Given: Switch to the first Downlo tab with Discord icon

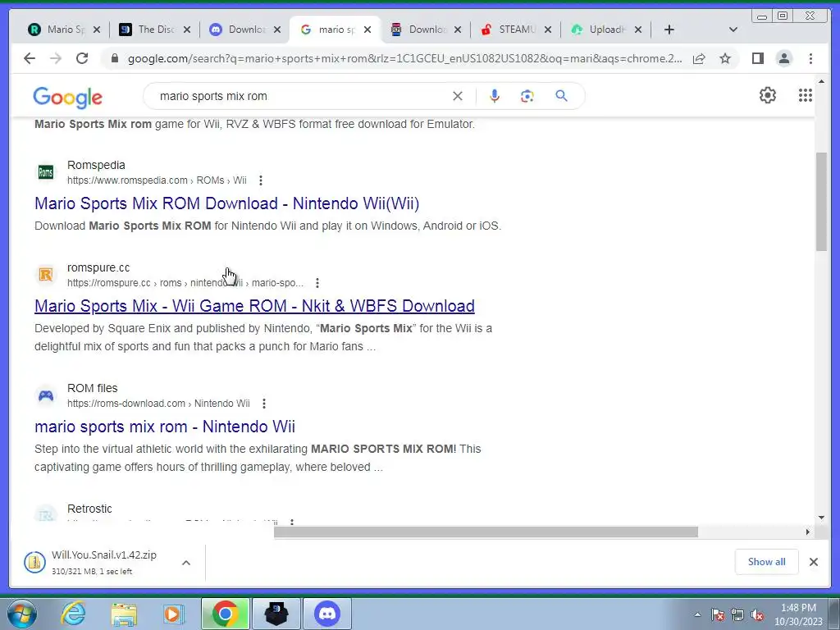Looking at the screenshot, I should point(246,30).
